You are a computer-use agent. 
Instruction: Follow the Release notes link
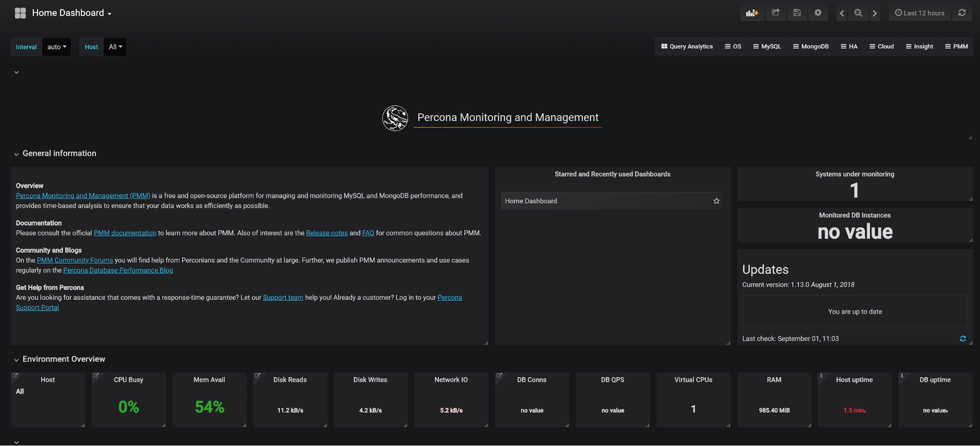pyautogui.click(x=327, y=233)
